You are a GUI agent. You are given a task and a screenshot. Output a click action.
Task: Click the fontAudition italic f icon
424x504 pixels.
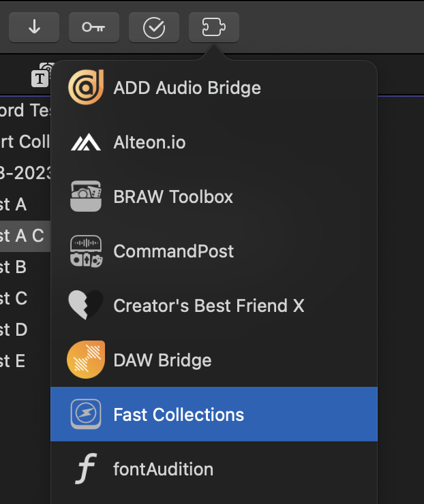pos(86,469)
